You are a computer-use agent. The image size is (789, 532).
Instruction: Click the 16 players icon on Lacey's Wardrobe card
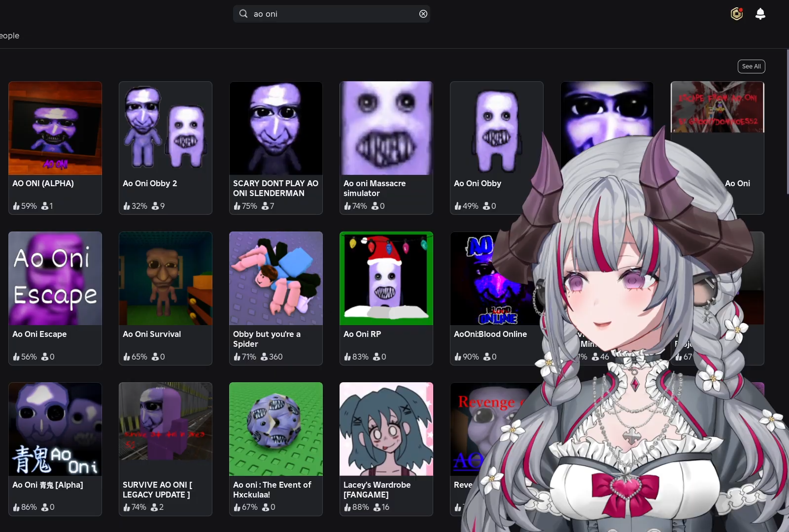point(377,507)
